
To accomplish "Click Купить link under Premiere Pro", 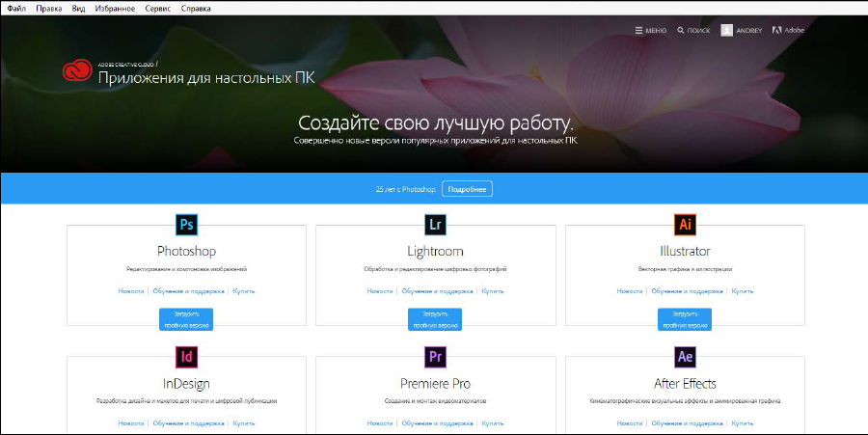I will 493,423.
